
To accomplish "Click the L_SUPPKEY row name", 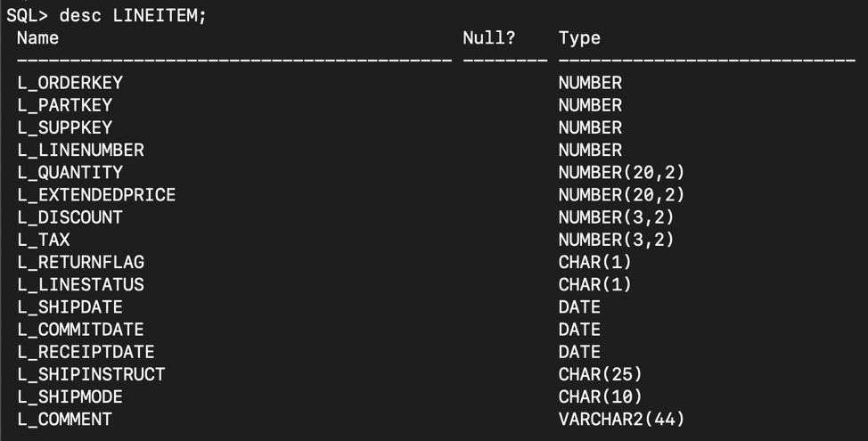I will [65, 127].
